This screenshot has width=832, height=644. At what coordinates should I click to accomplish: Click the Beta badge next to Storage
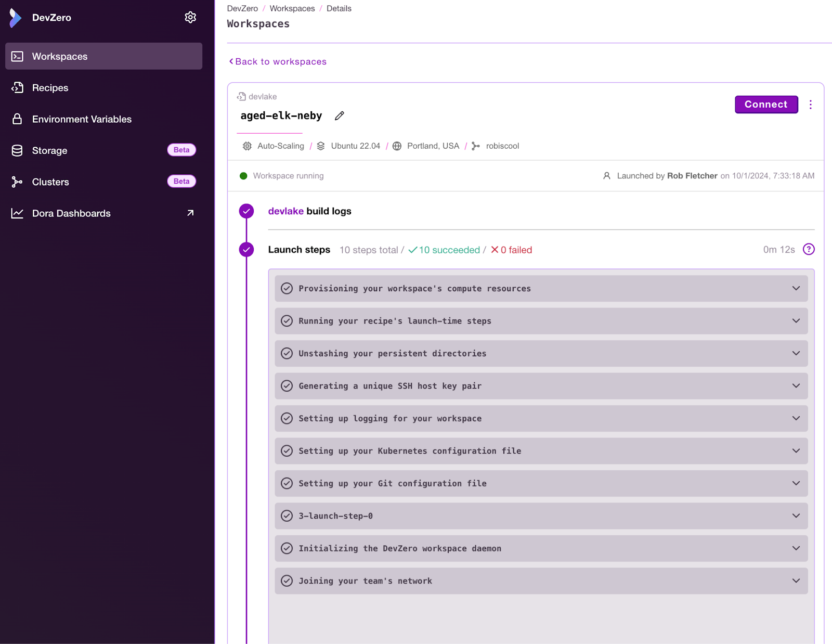click(x=181, y=150)
